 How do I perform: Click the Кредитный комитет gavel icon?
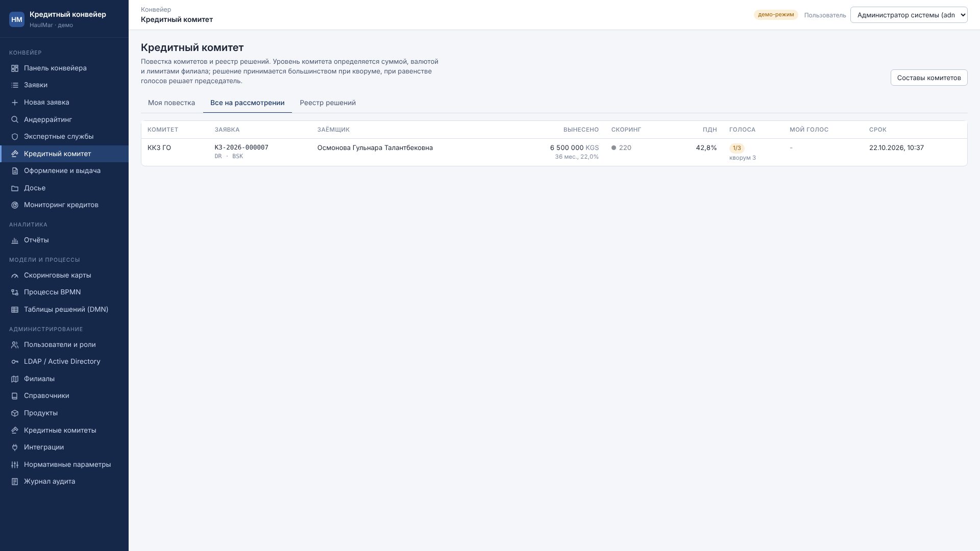[x=15, y=154]
